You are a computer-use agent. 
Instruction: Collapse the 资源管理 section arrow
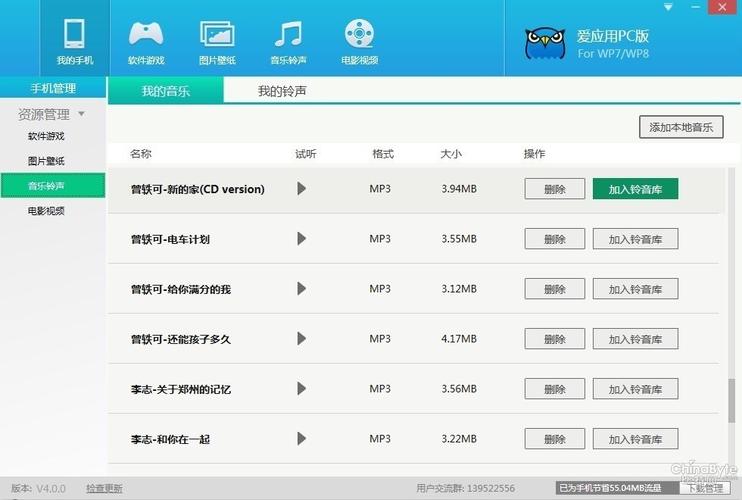[81, 114]
